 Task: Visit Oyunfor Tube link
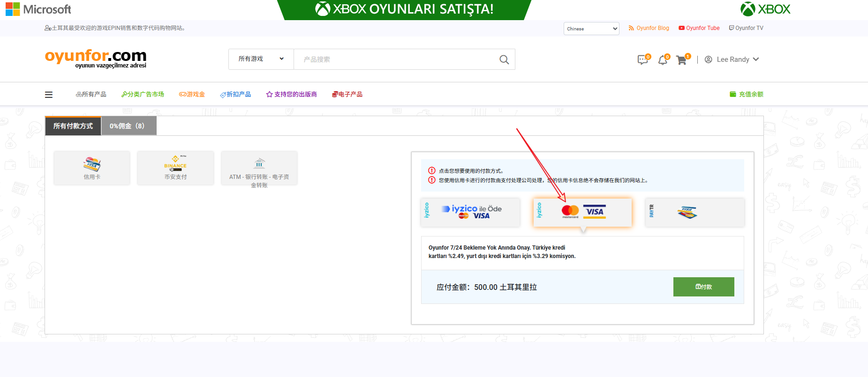[699, 28]
